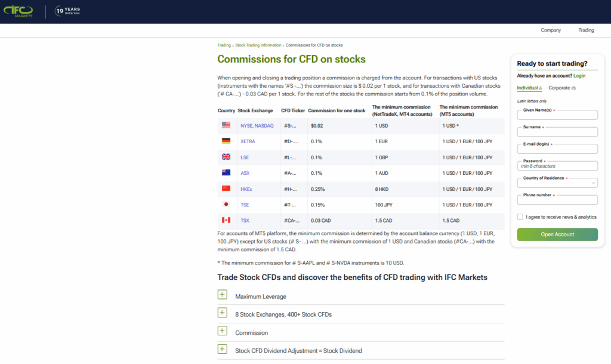Open the HKEx exchange link
The width and height of the screenshot is (611, 364).
246,189
